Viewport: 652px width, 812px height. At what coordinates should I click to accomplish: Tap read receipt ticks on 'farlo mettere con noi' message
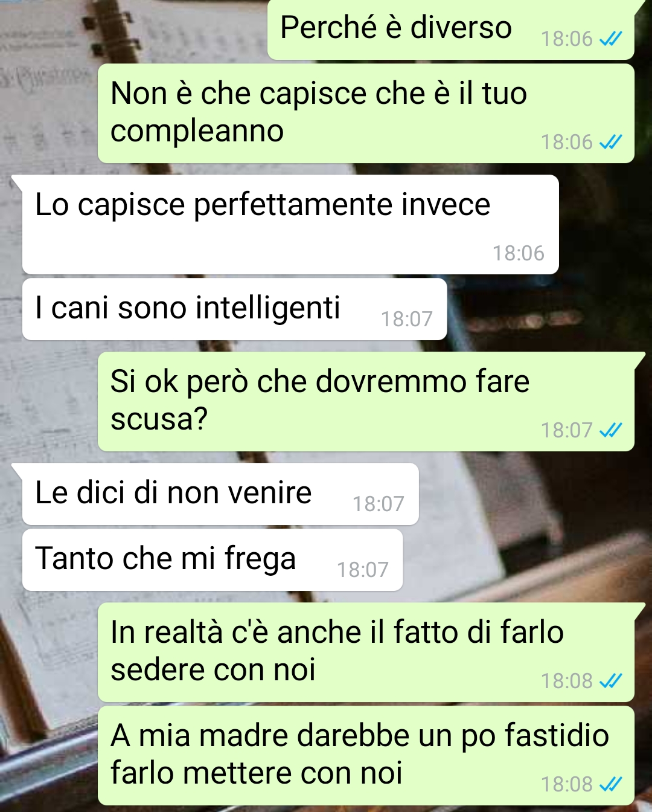610,785
